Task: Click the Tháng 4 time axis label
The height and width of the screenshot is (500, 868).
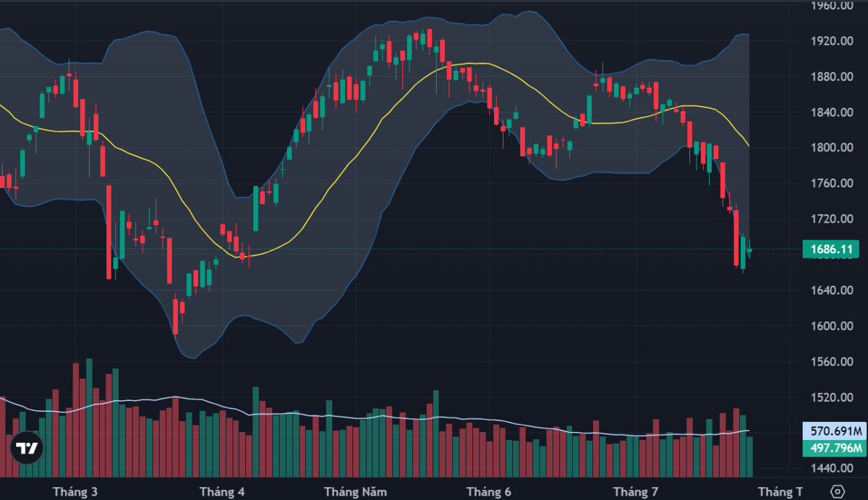Action: (221, 492)
